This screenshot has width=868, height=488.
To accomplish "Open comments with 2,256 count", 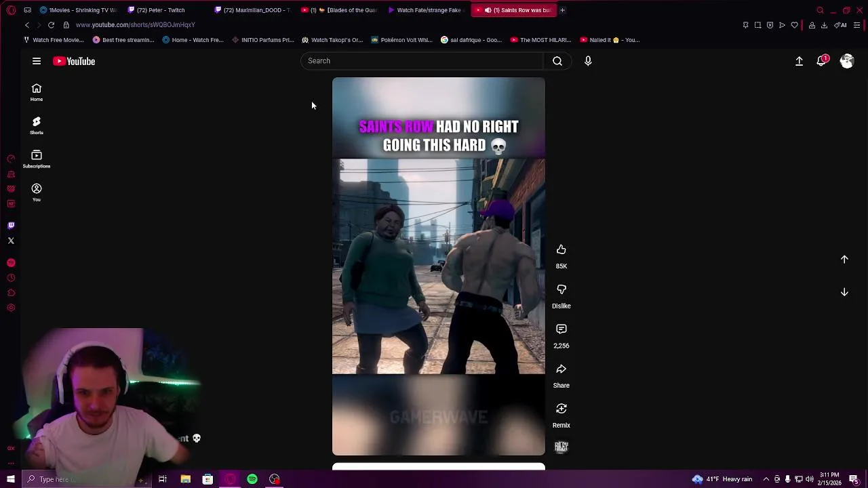I will click(x=561, y=329).
